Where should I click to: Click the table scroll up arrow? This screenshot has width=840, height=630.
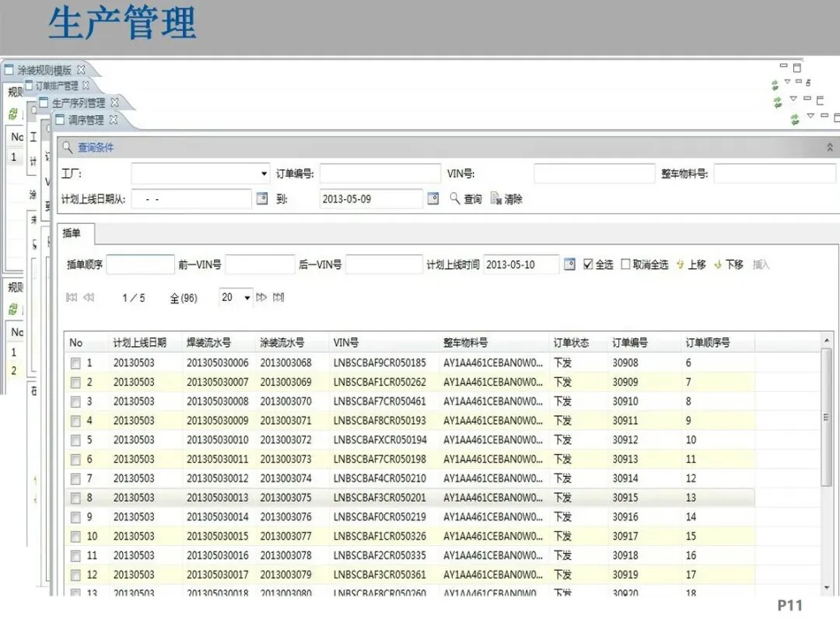(827, 340)
